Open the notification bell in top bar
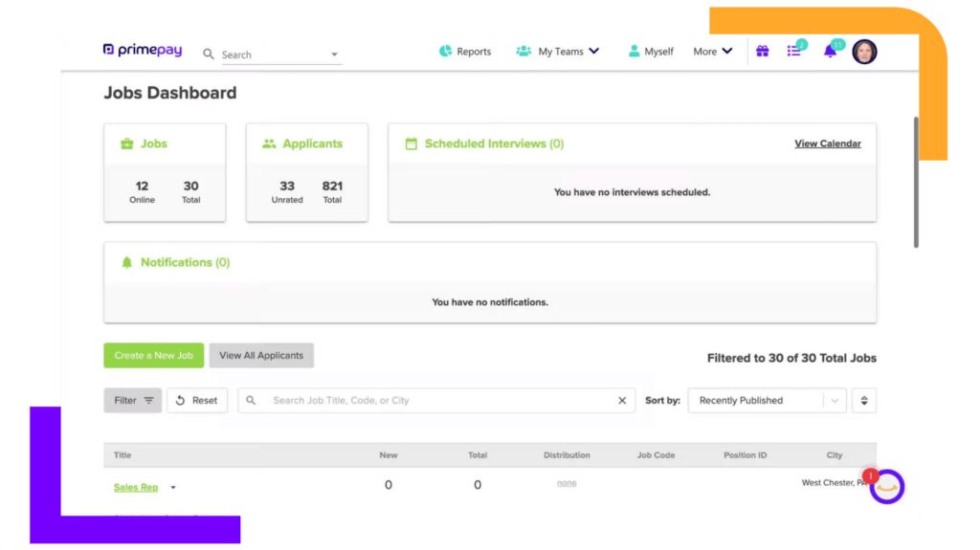The height and width of the screenshot is (550, 980). [x=832, y=50]
